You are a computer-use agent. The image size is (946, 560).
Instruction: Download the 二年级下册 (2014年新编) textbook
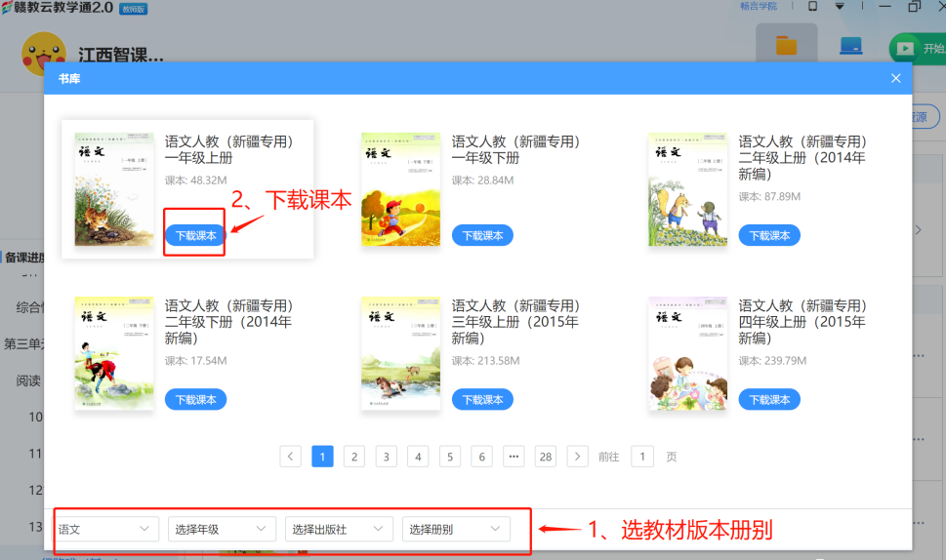point(195,400)
